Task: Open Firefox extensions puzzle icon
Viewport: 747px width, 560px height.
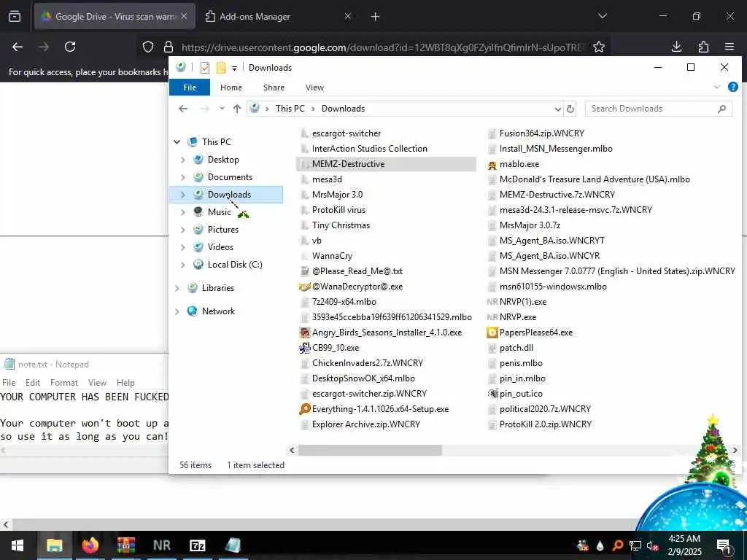Action: pos(703,47)
